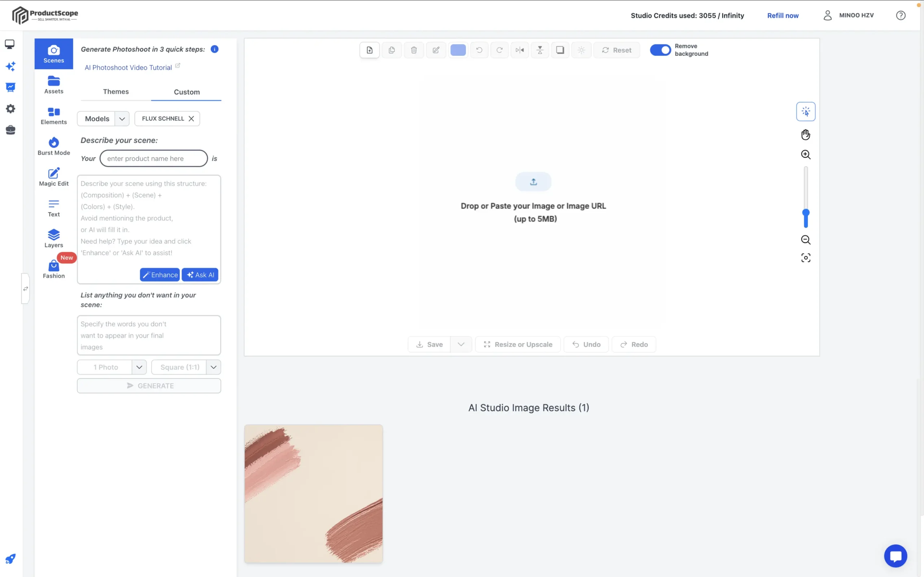Expand the 1 Photo count dropdown
Screen dimensions: 924x577
(139, 367)
